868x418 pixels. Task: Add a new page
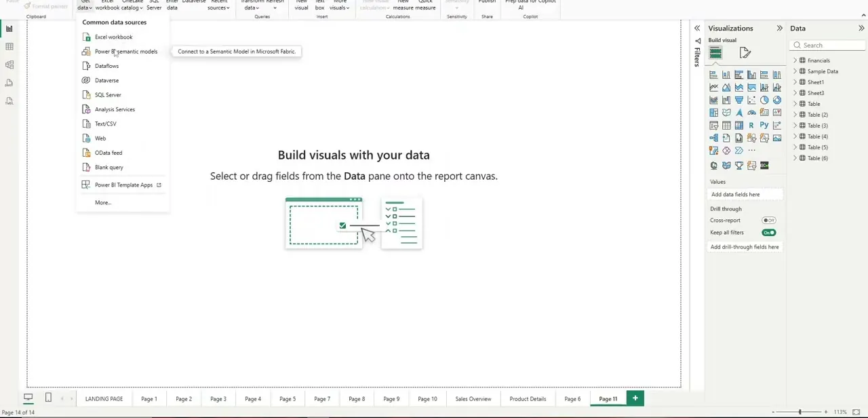pos(635,398)
